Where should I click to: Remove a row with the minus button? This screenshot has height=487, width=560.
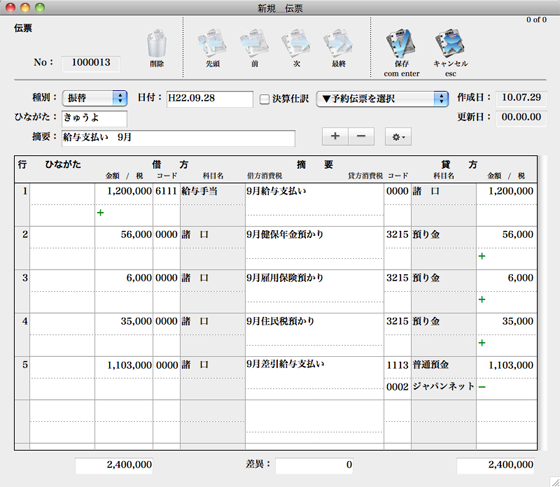361,136
